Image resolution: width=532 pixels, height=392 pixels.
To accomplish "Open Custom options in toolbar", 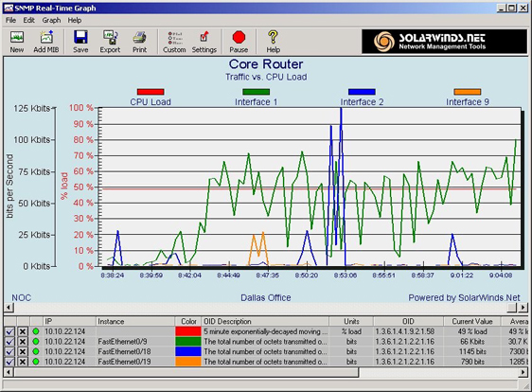I will (174, 42).
